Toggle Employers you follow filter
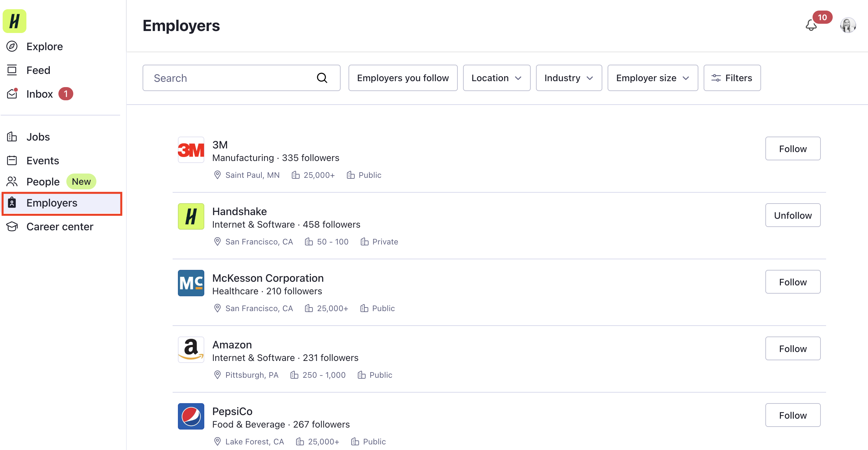The image size is (868, 450). 403,78
